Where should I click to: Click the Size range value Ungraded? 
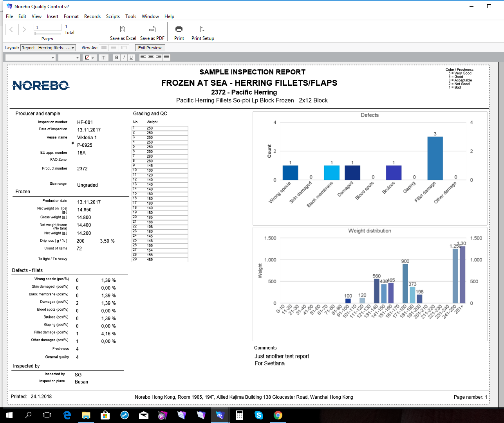tap(87, 185)
